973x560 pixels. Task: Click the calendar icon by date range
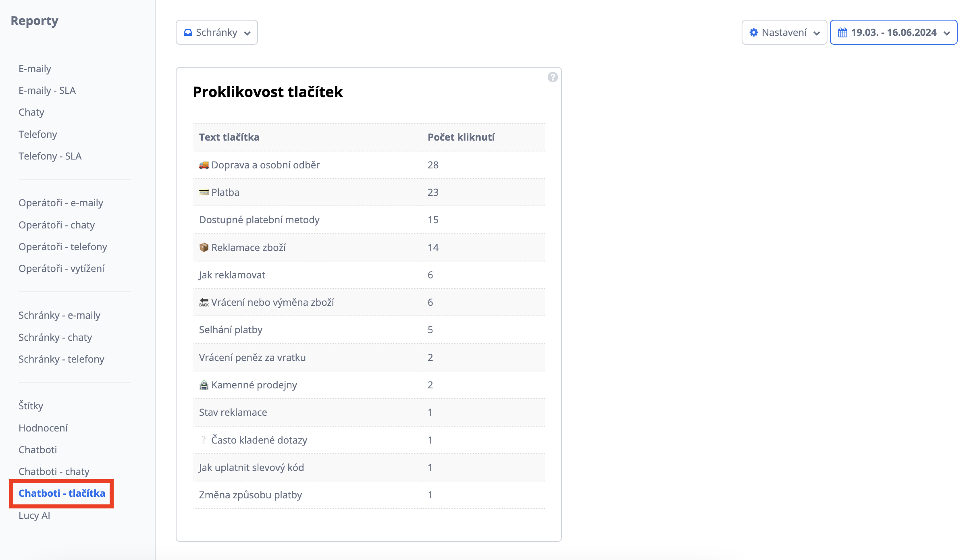(x=842, y=33)
